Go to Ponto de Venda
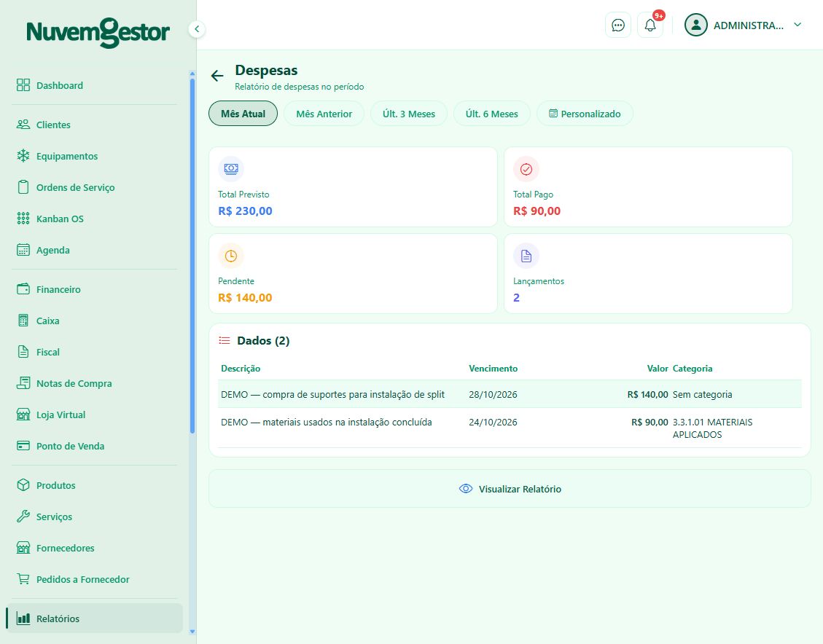 95,446
